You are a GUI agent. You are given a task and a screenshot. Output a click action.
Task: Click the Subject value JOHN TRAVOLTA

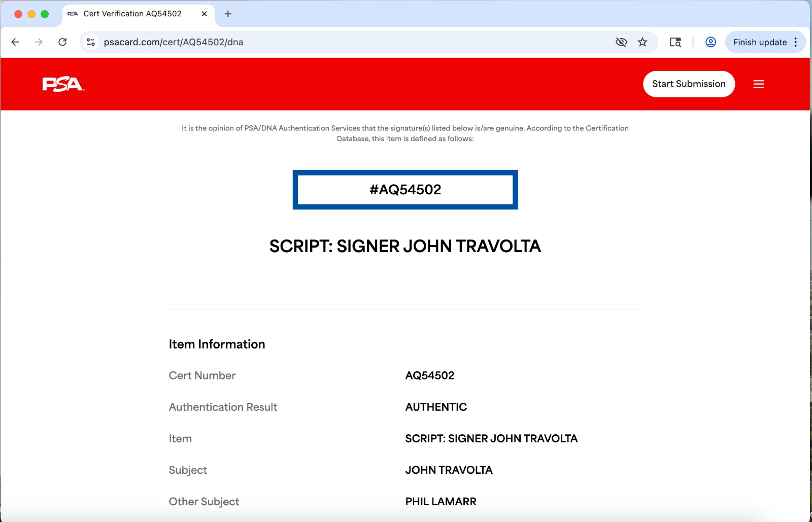coord(449,470)
